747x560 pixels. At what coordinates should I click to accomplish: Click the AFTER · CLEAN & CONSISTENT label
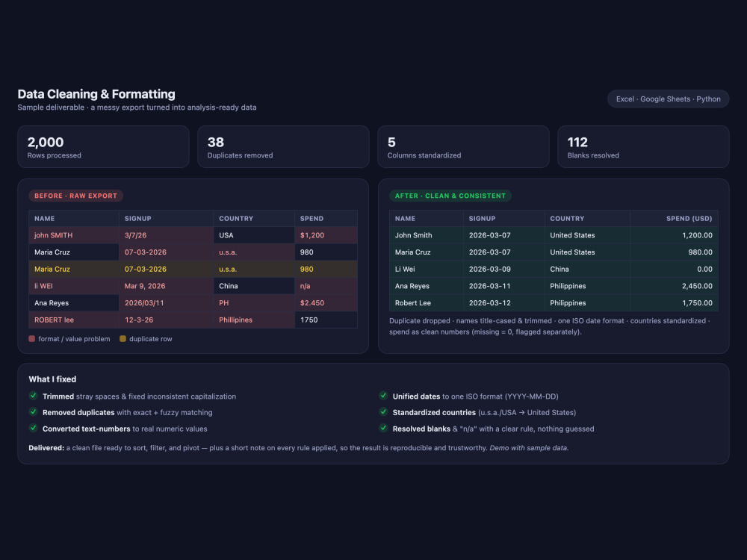click(450, 196)
